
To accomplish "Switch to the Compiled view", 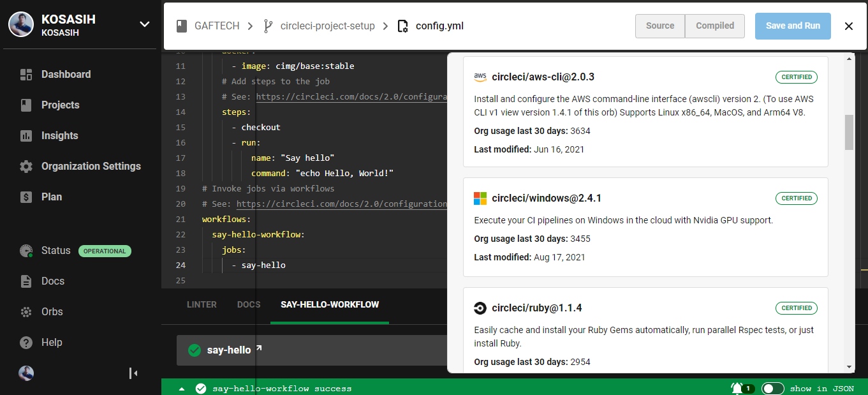I will [715, 26].
